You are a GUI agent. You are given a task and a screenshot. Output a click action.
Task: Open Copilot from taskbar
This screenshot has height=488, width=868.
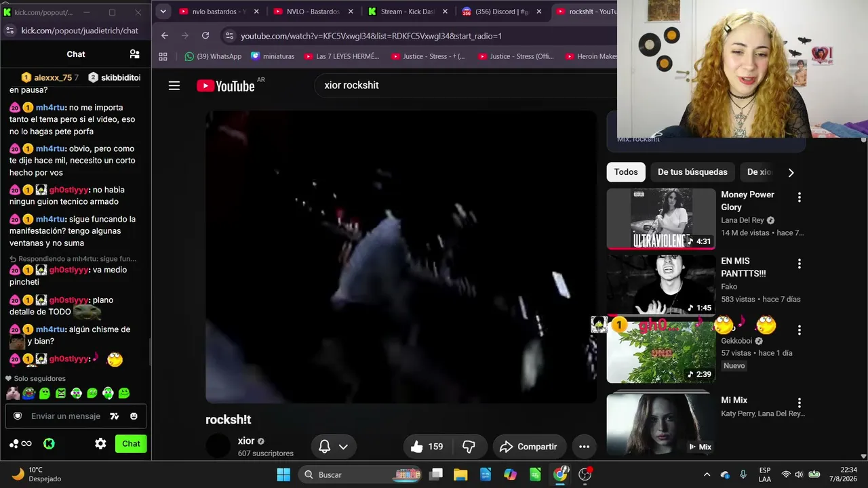510,474
